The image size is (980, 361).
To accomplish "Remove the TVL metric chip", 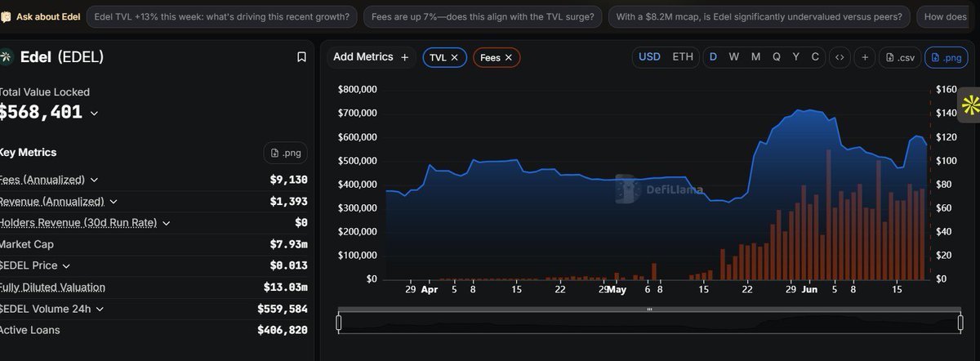I will tap(455, 57).
